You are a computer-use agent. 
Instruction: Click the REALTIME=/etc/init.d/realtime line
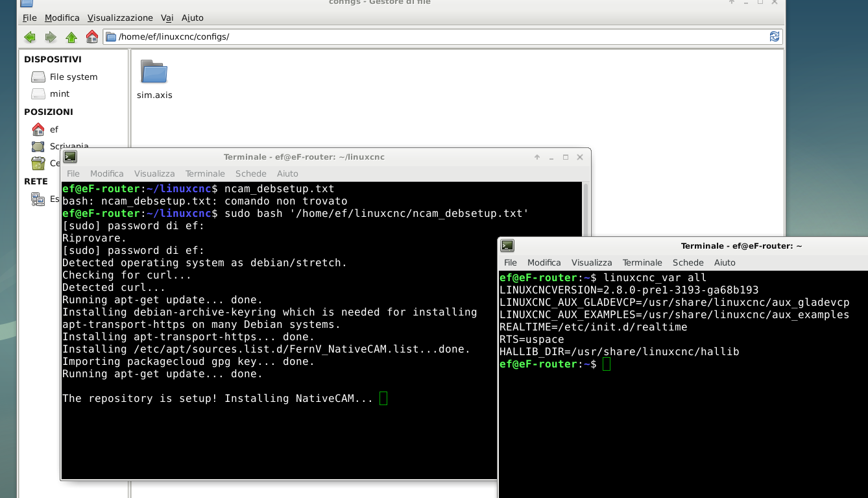593,327
